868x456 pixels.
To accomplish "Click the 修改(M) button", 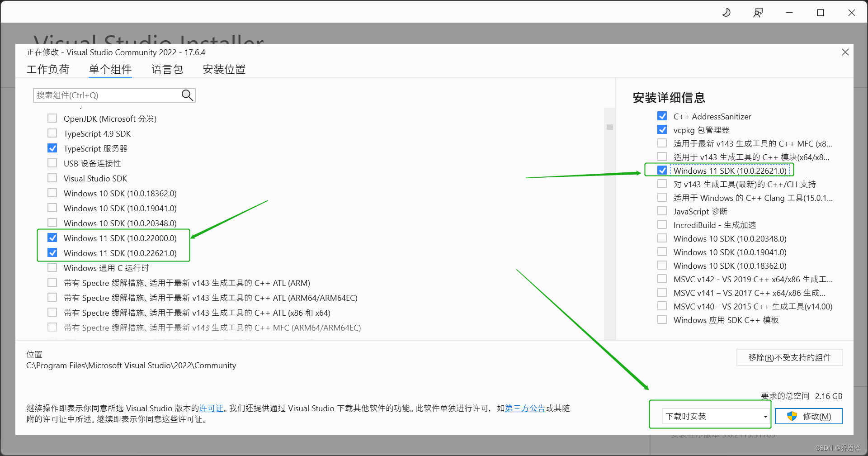I will tap(808, 416).
